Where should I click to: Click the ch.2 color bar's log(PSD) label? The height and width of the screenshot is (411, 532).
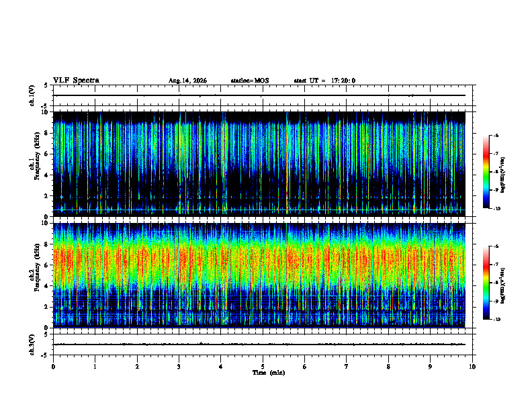[x=502, y=285]
